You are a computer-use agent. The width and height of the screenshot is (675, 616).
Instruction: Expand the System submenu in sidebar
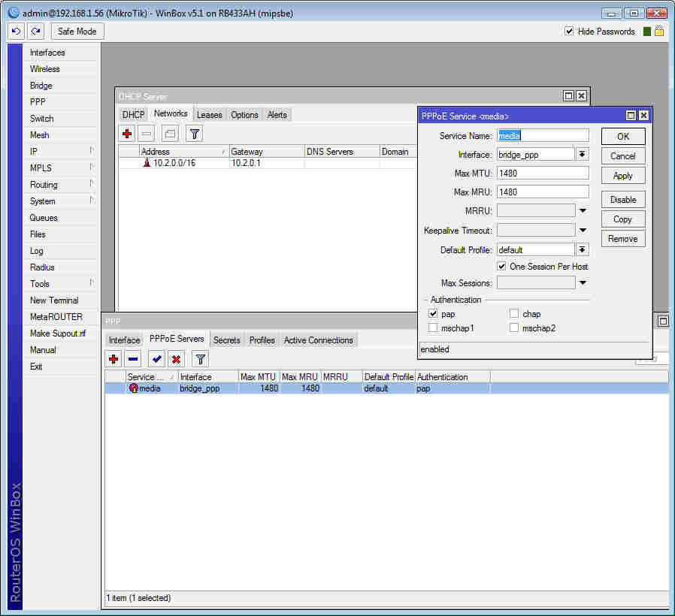(x=91, y=200)
